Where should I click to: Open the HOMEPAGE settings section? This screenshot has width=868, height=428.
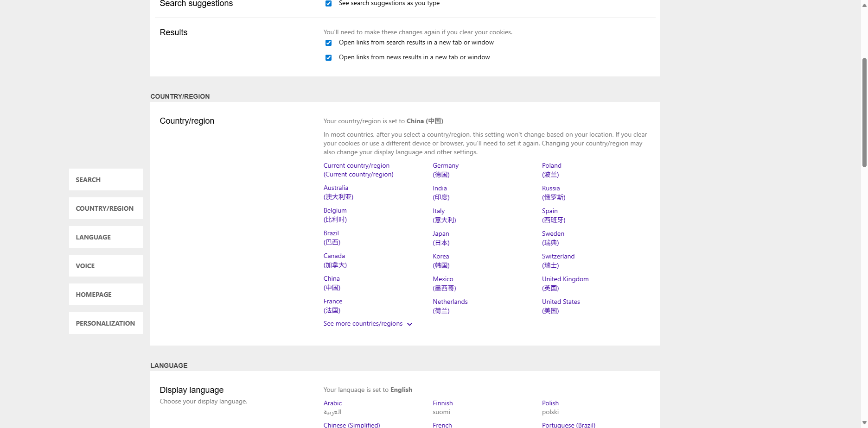tap(106, 294)
